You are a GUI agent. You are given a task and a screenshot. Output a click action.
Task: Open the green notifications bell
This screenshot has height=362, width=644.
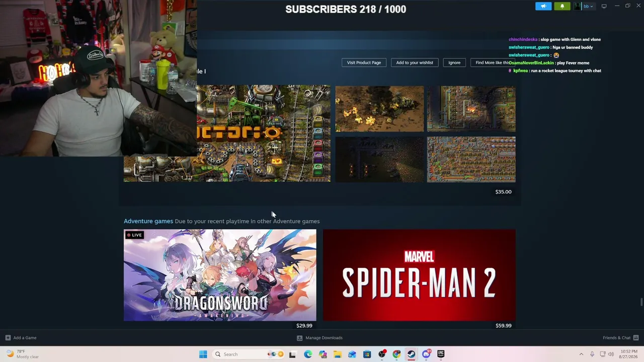[562, 7]
